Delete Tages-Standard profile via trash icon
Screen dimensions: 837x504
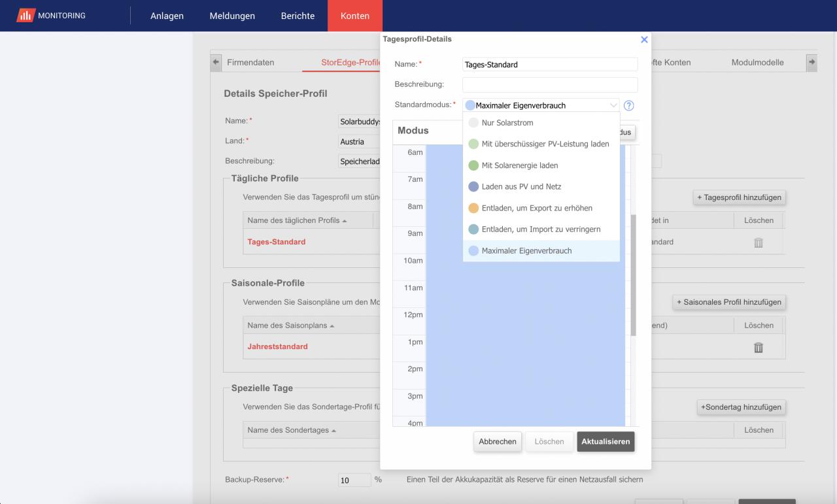(x=759, y=242)
